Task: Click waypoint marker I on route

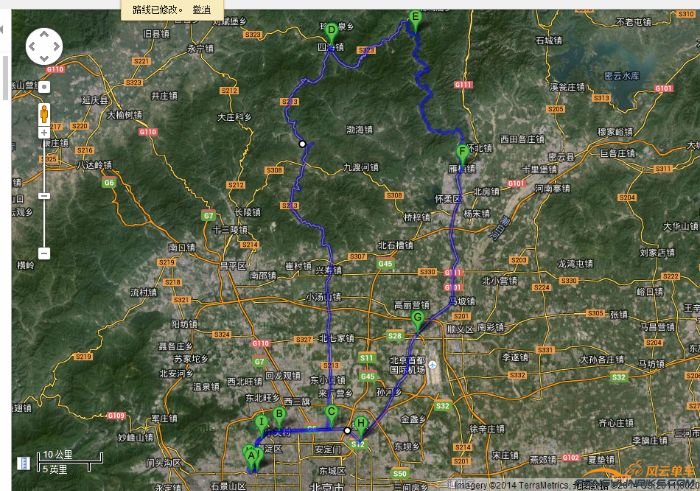Action: (261, 424)
